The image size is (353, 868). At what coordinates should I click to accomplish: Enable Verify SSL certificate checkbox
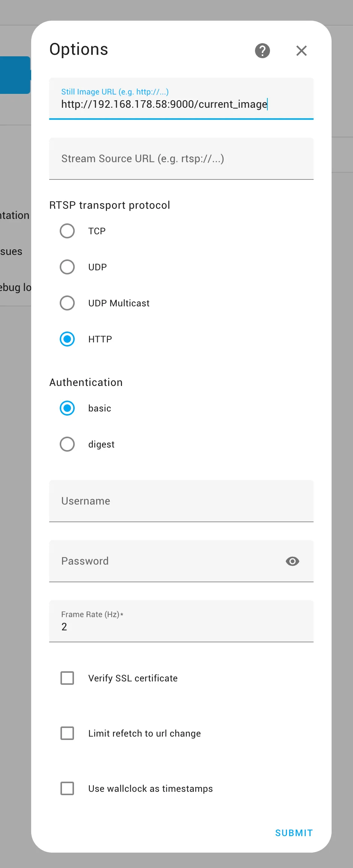click(67, 678)
